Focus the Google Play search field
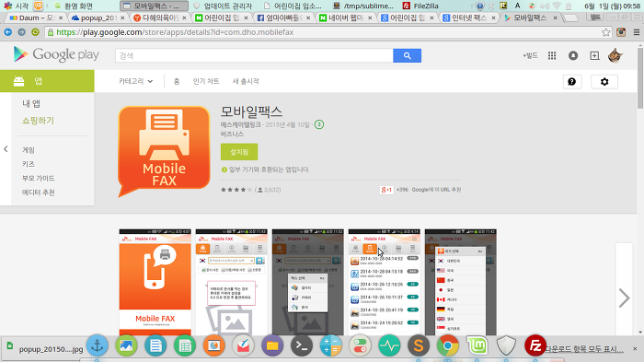This screenshot has width=644, height=362. [254, 56]
